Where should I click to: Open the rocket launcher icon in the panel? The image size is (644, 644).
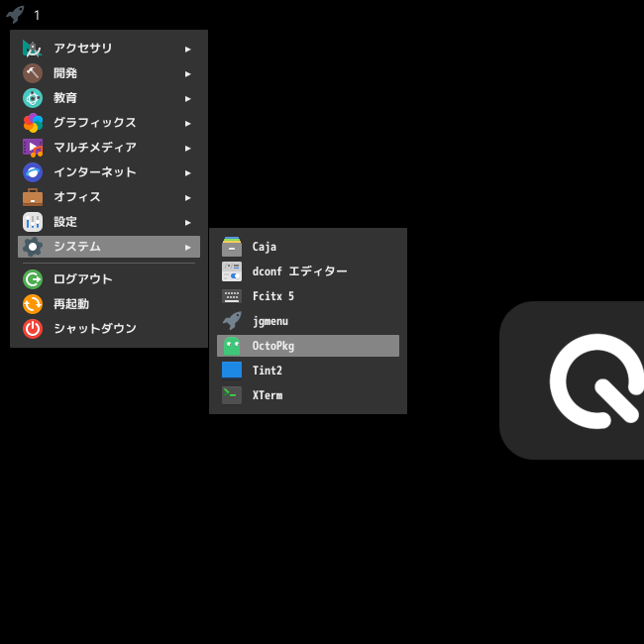15,15
